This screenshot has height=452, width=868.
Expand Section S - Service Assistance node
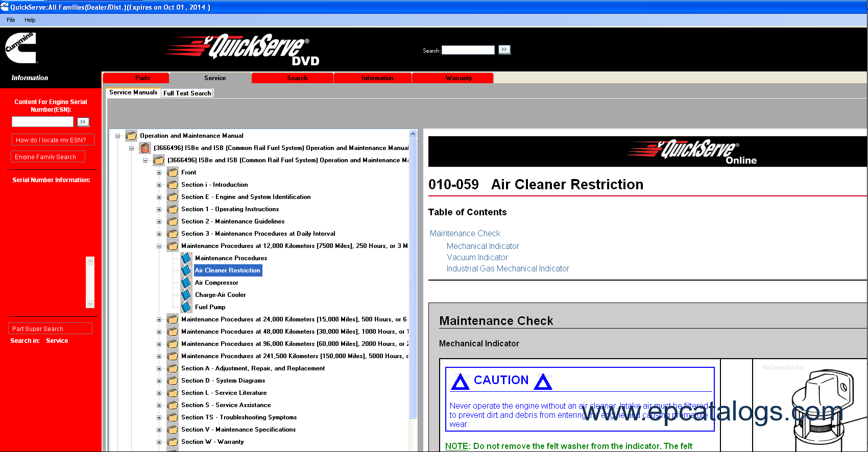tap(159, 405)
